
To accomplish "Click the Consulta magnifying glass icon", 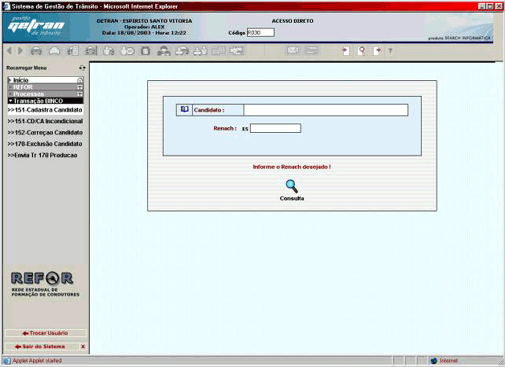I will point(291,186).
